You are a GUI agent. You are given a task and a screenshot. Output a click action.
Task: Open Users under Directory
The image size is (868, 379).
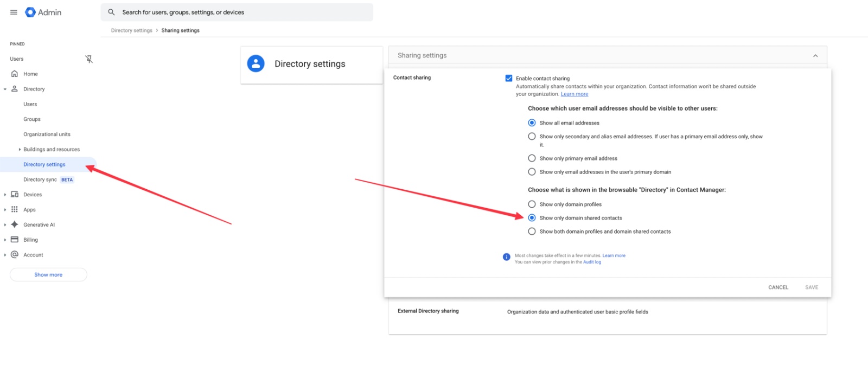(30, 104)
